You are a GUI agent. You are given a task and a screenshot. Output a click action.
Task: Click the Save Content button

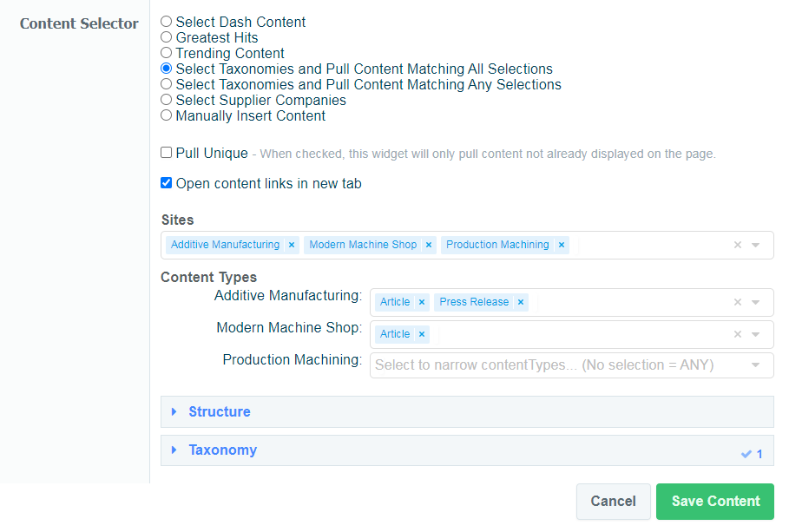715,502
